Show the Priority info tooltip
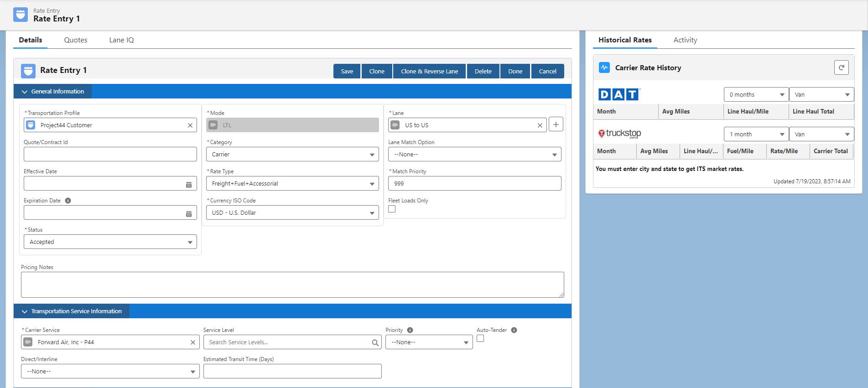868x388 pixels. 410,330
